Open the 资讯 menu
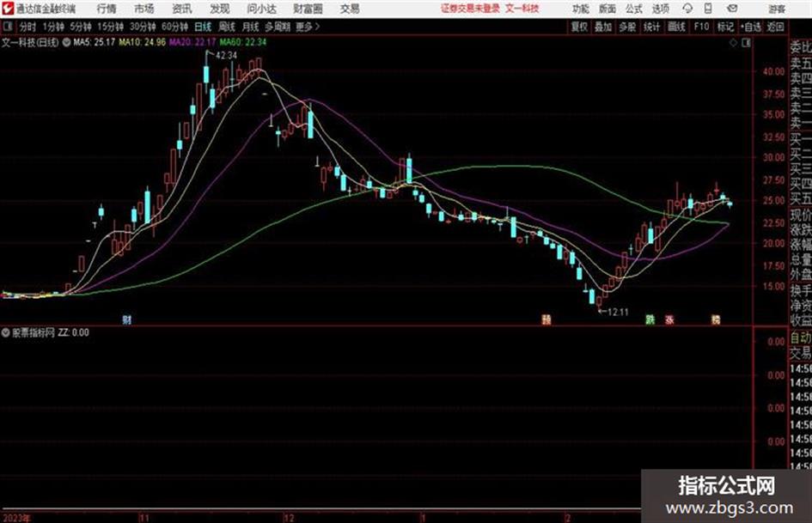 click(182, 9)
